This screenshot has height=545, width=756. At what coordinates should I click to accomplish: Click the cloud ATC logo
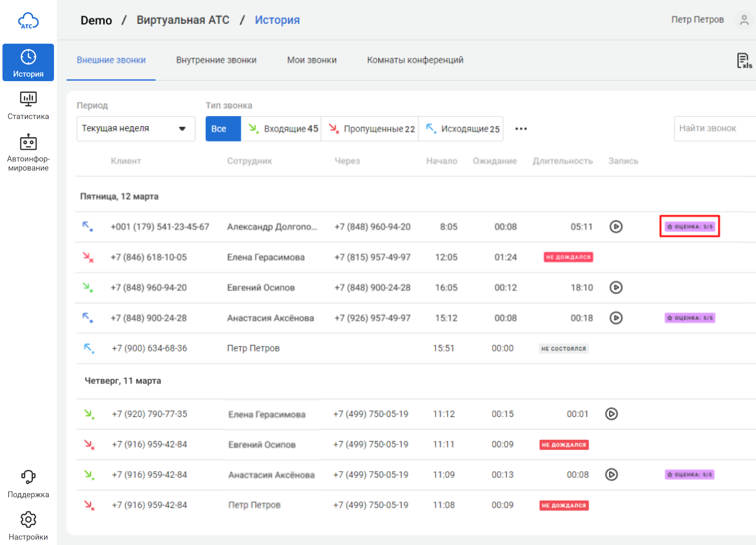pos(28,21)
